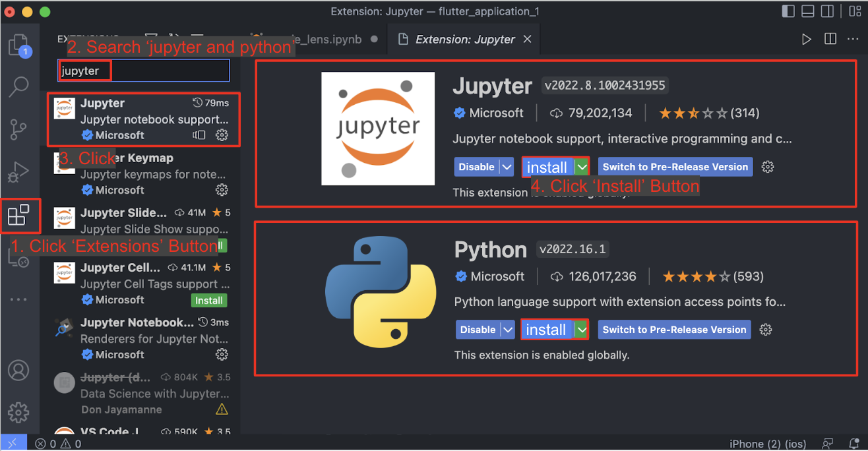Click the Run play icon in editor toolbar
The height and width of the screenshot is (451, 868).
click(x=807, y=39)
